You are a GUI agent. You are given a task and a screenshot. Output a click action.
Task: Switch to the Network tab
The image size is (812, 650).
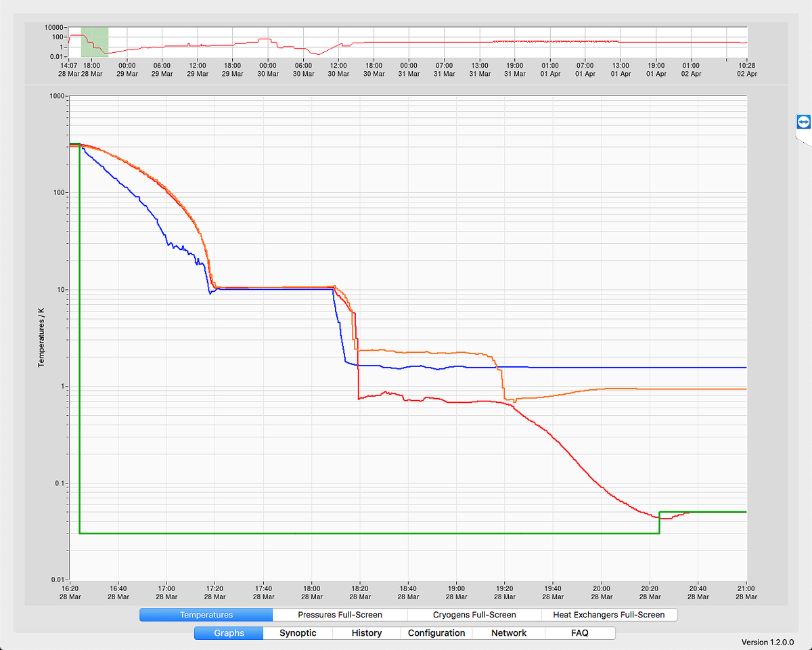(508, 633)
